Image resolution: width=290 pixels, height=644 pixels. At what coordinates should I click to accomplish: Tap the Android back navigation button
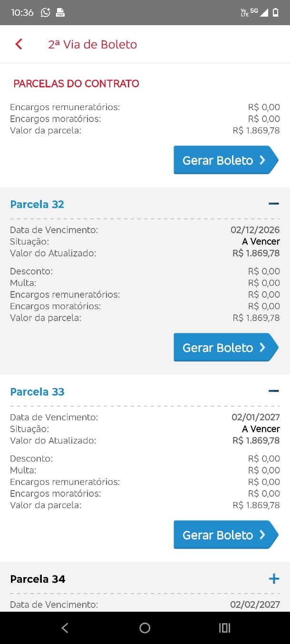(65, 628)
